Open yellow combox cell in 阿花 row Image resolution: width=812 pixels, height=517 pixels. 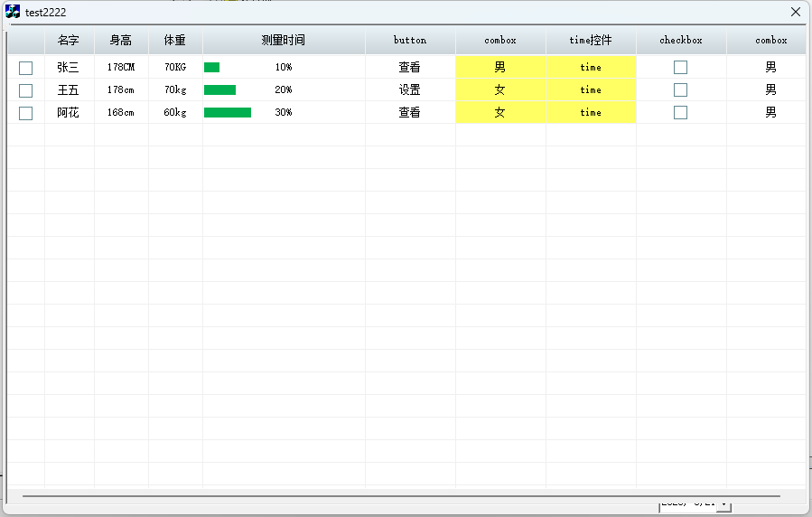tap(500, 112)
